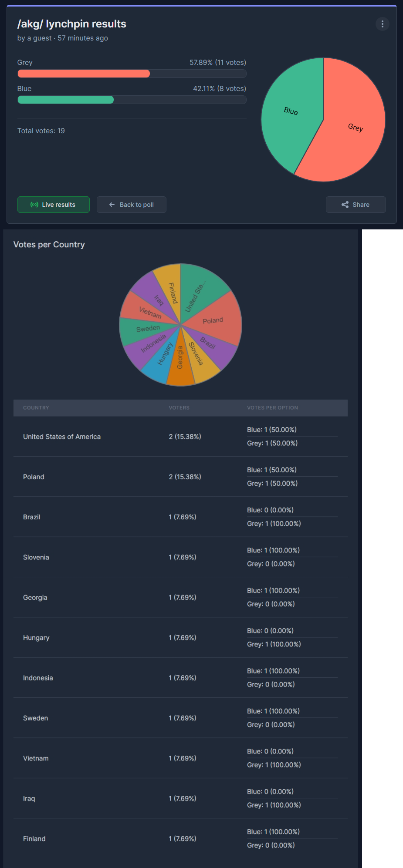
Task: Click the 'by a guest · 57 minutes ago' text
Action: tap(63, 38)
